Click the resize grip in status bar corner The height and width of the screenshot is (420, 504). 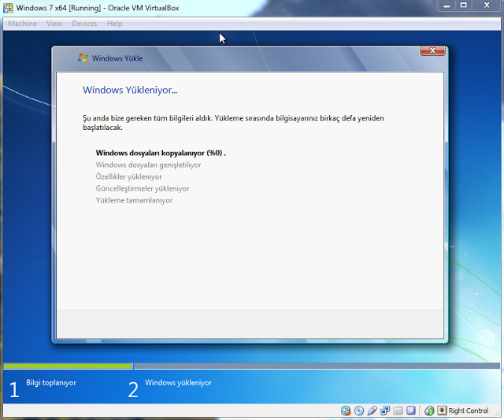click(497, 413)
